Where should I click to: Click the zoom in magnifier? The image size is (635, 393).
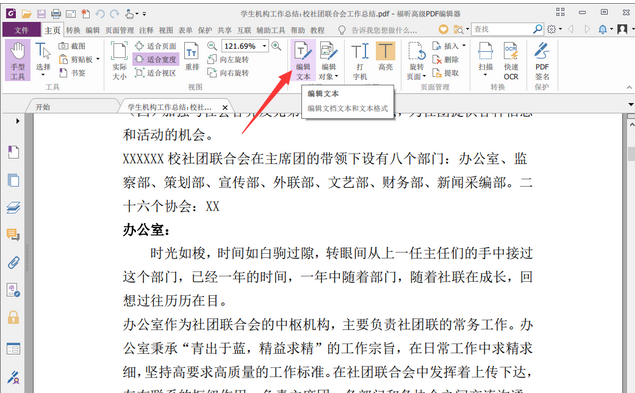(x=276, y=46)
